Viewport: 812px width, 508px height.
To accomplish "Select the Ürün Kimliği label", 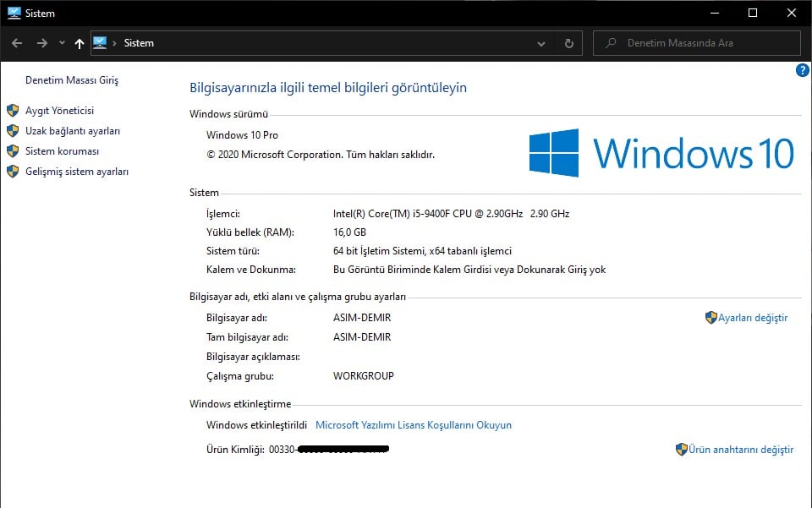I will [235, 450].
